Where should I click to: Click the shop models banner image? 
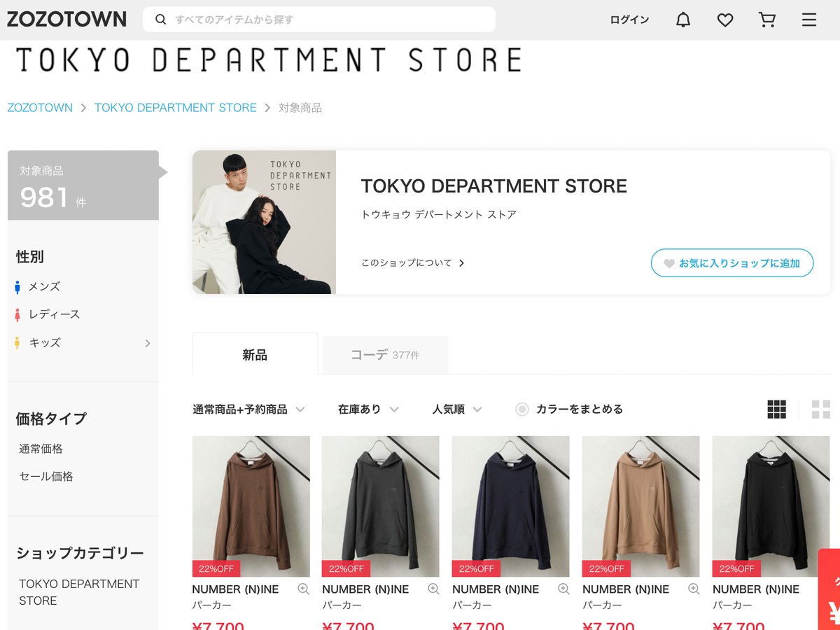coord(264,222)
